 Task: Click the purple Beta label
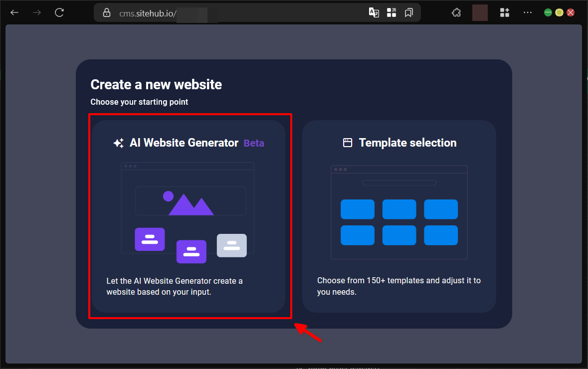coord(254,144)
